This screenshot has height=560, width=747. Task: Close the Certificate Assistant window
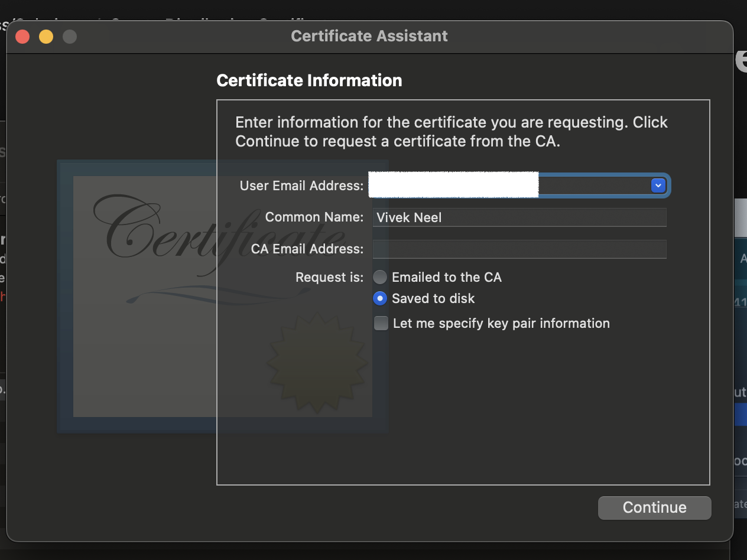(22, 37)
